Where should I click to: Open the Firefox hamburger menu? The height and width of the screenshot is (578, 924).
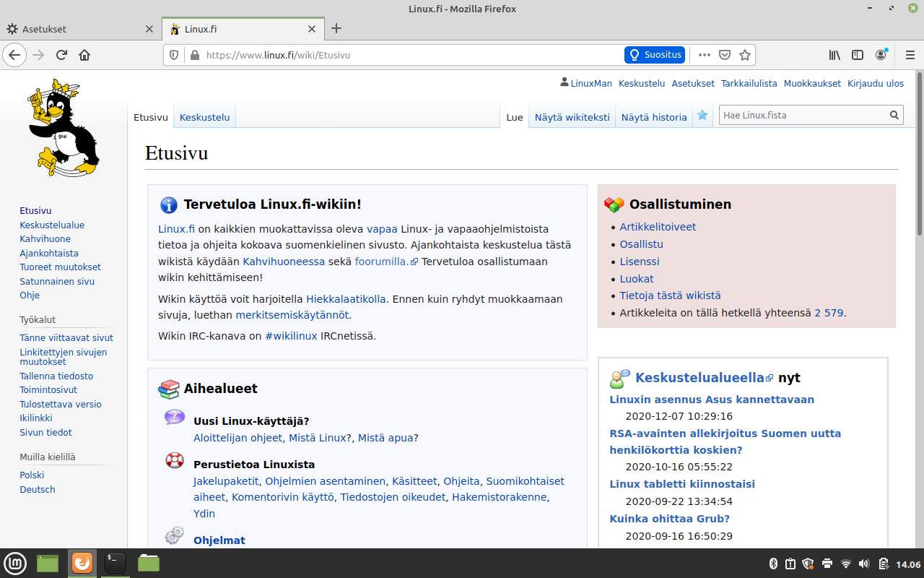[910, 55]
